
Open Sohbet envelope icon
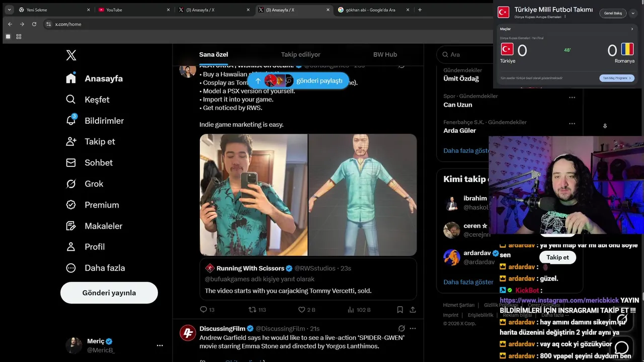coord(71,162)
